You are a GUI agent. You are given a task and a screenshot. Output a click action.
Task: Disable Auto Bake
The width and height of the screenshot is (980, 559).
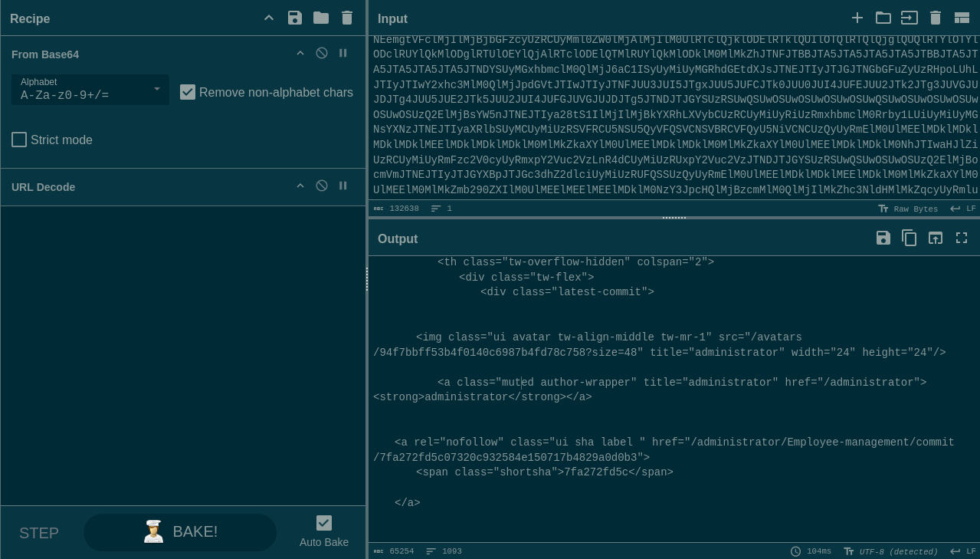(x=324, y=523)
